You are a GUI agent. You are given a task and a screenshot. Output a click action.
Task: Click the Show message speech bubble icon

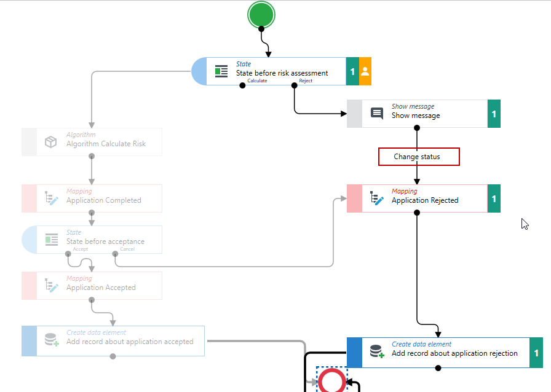click(x=377, y=114)
